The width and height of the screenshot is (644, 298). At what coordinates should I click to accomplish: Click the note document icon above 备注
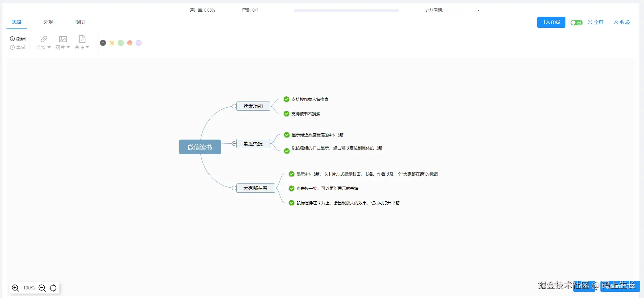[82, 39]
